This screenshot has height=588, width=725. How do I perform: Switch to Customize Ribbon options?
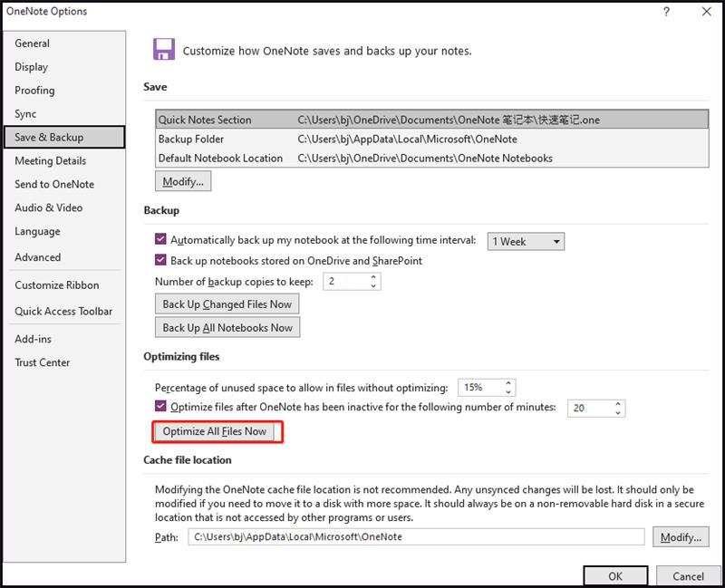[x=59, y=285]
